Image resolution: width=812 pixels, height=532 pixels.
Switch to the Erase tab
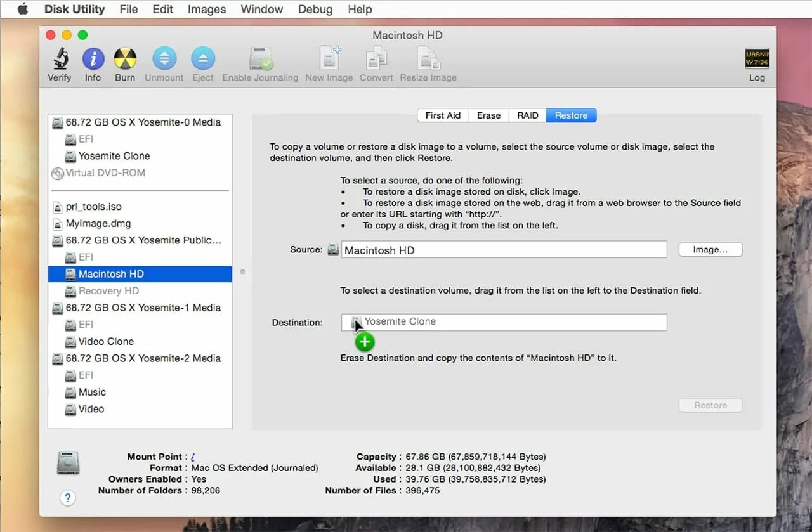[488, 115]
